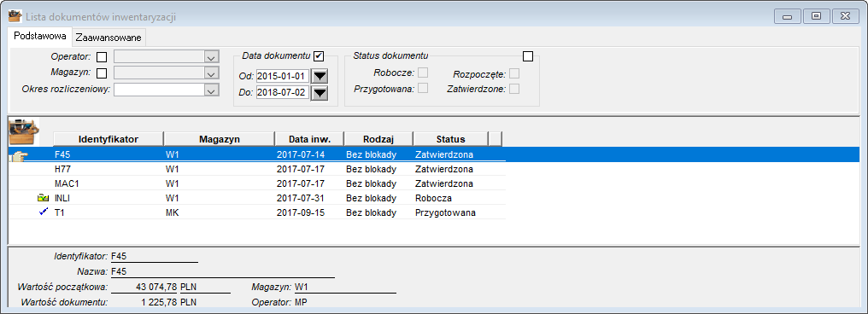Image resolution: width=868 pixels, height=314 pixels.
Task: Tick the Robocze status checkbox
Action: [423, 73]
